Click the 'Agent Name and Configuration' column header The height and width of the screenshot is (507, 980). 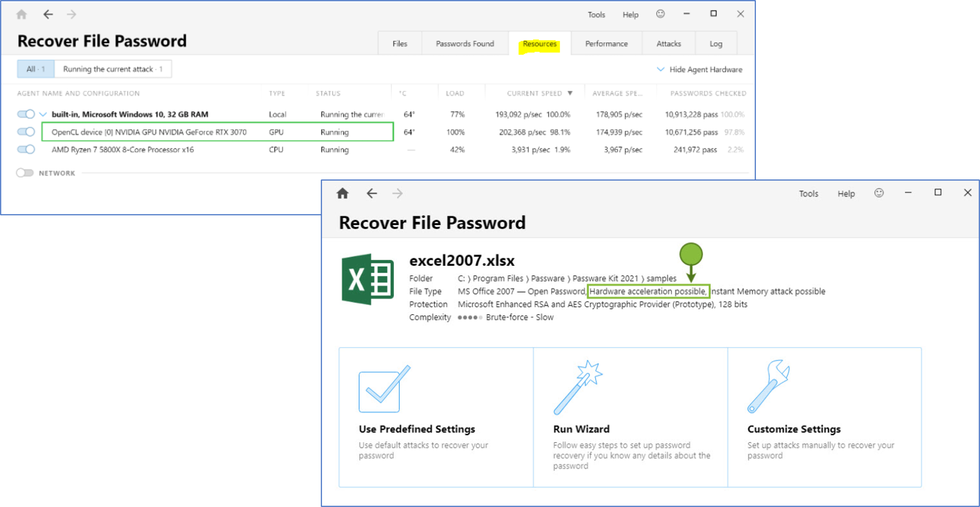(x=78, y=93)
